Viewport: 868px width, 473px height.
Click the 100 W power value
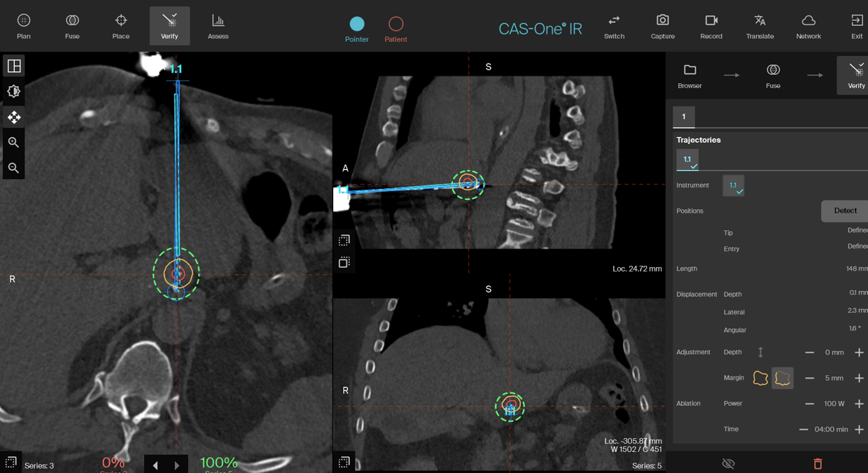tap(834, 404)
